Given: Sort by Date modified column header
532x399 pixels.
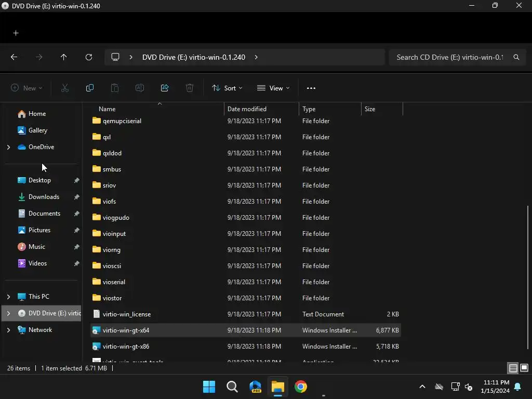Looking at the screenshot, I should (x=247, y=109).
